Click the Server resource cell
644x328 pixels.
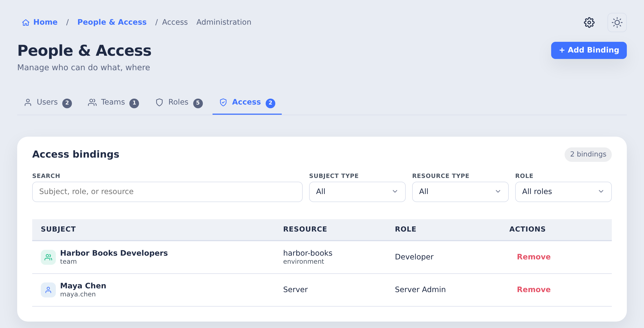295,289
